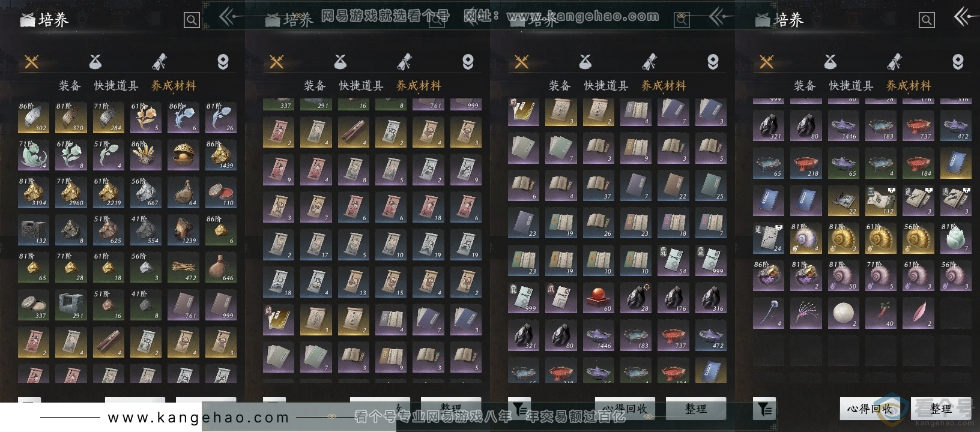Select the gourd item with count 646
Screen dimensions: 980x432
(220, 268)
